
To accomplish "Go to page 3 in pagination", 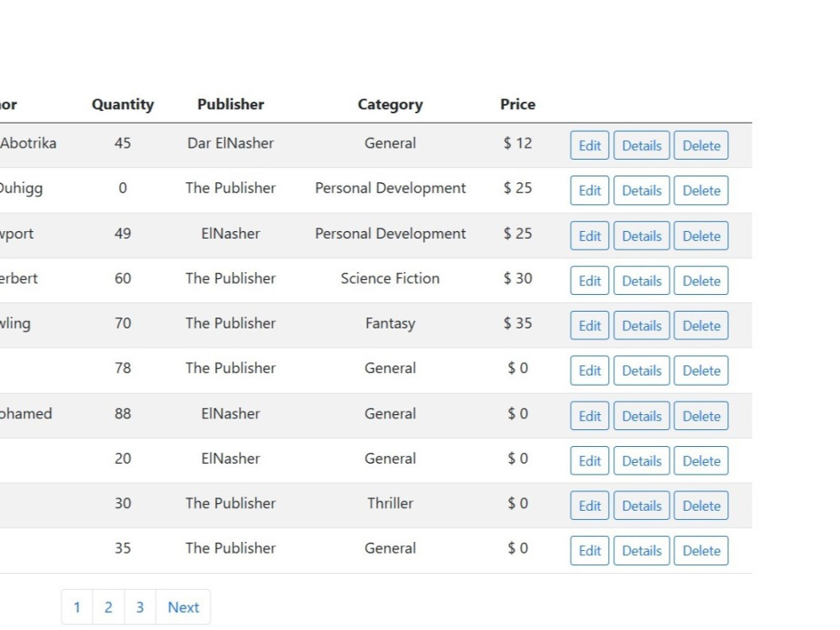I will pyautogui.click(x=139, y=607).
